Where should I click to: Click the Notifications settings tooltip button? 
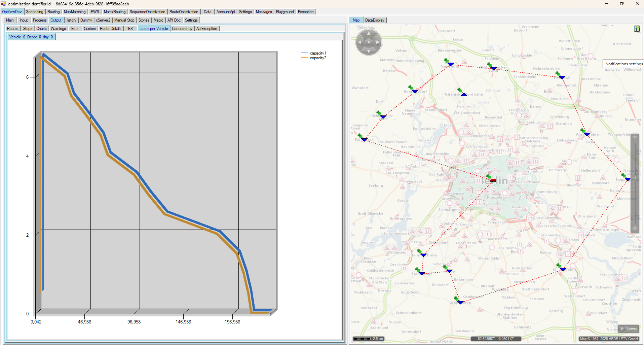tap(623, 64)
